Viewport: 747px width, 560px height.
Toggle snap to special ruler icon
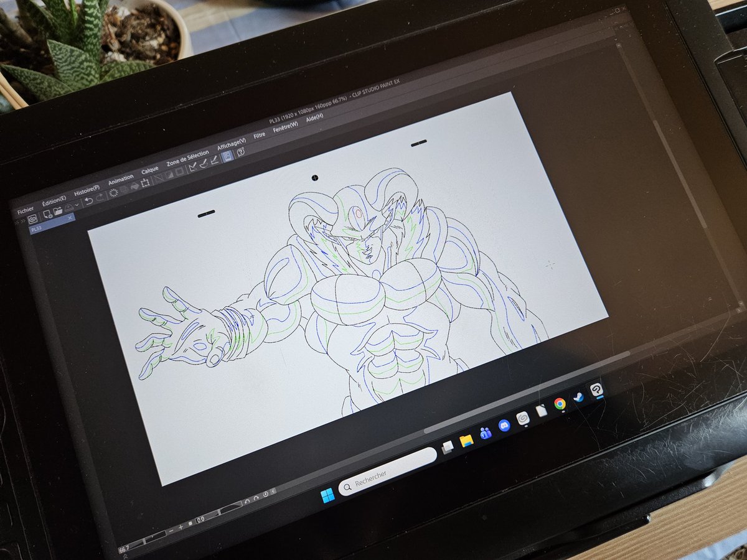click(204, 164)
